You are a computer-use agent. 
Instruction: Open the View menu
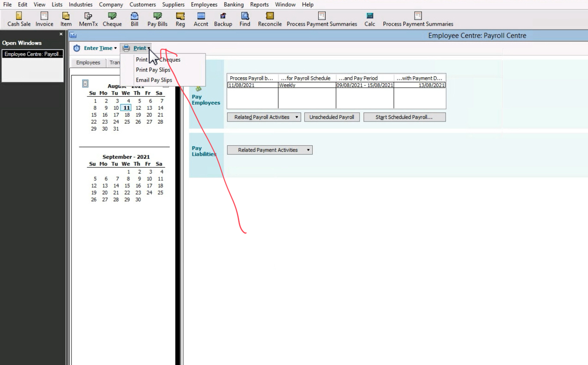pyautogui.click(x=39, y=4)
